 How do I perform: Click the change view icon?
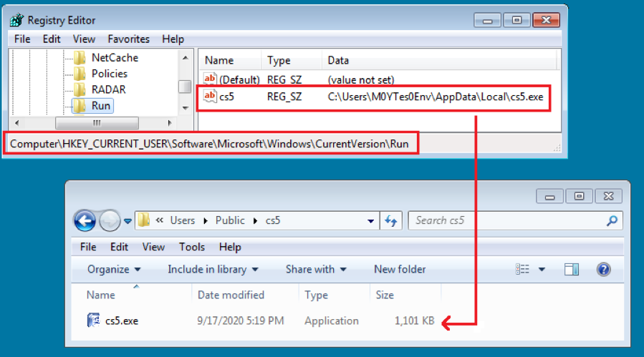pos(522,269)
